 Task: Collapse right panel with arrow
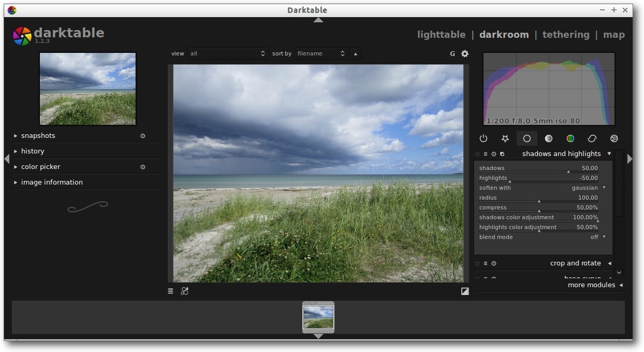pos(630,159)
